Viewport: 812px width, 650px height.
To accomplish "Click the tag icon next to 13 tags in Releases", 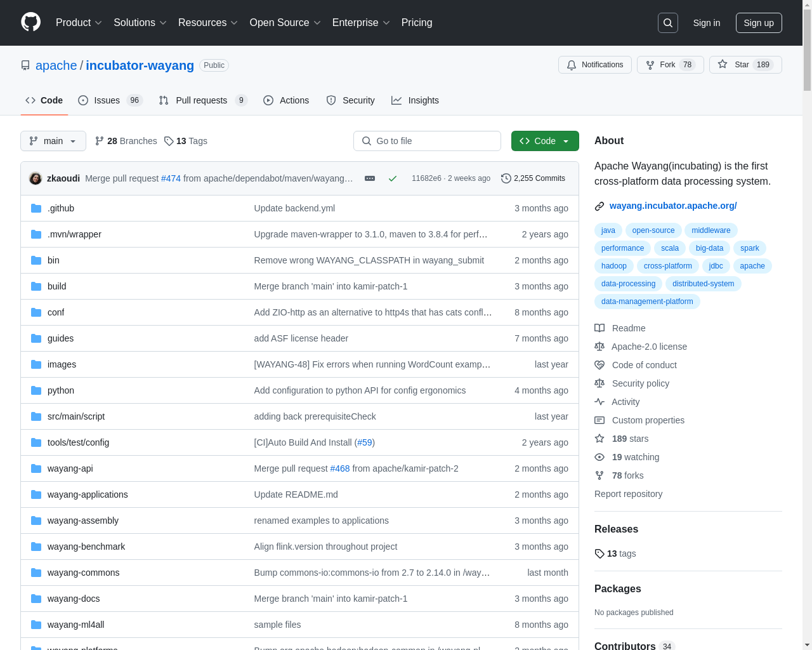I will pos(599,554).
